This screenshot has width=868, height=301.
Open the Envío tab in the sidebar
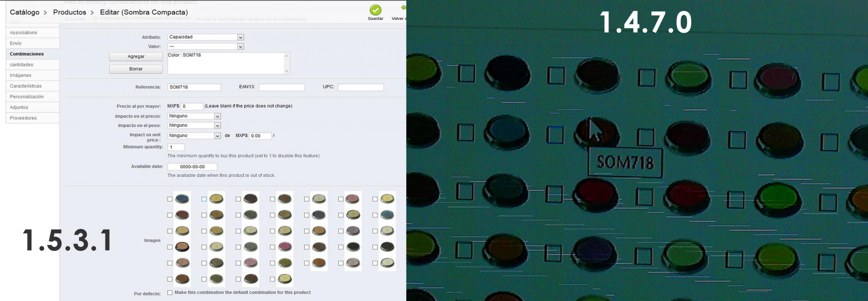33,43
